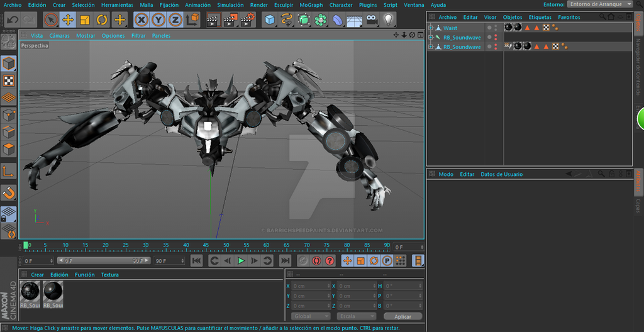The height and width of the screenshot is (332, 644).
Task: Toggle world coordinate system icon
Action: [x=192, y=19]
